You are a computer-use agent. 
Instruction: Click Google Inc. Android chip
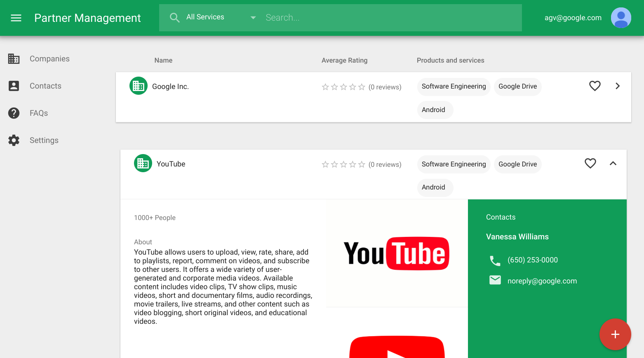point(435,110)
